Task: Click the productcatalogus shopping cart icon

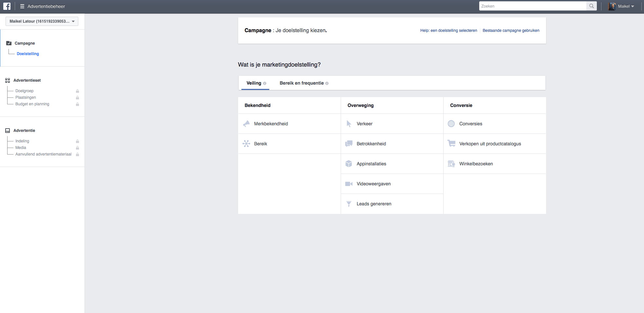Action: point(451,143)
